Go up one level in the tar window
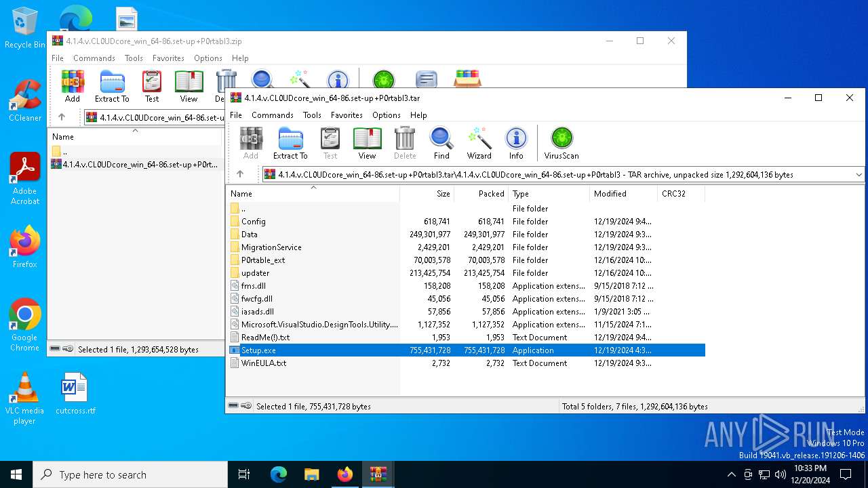The height and width of the screenshot is (488, 868). tap(240, 174)
